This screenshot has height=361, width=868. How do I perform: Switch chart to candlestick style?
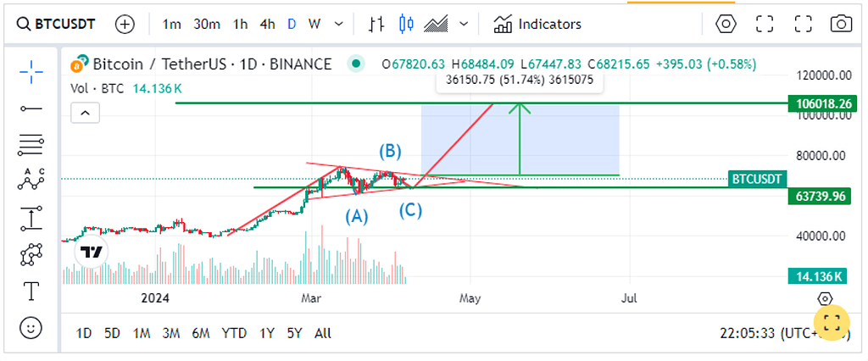coord(406,24)
